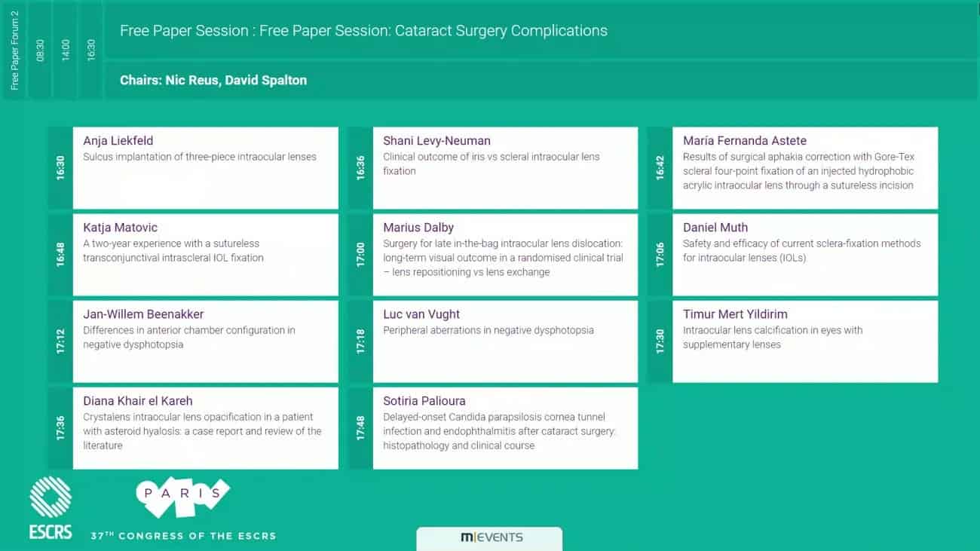The image size is (980, 551).
Task: Open Anja Liekfeld's sulcus implantation talk
Action: coord(193,168)
